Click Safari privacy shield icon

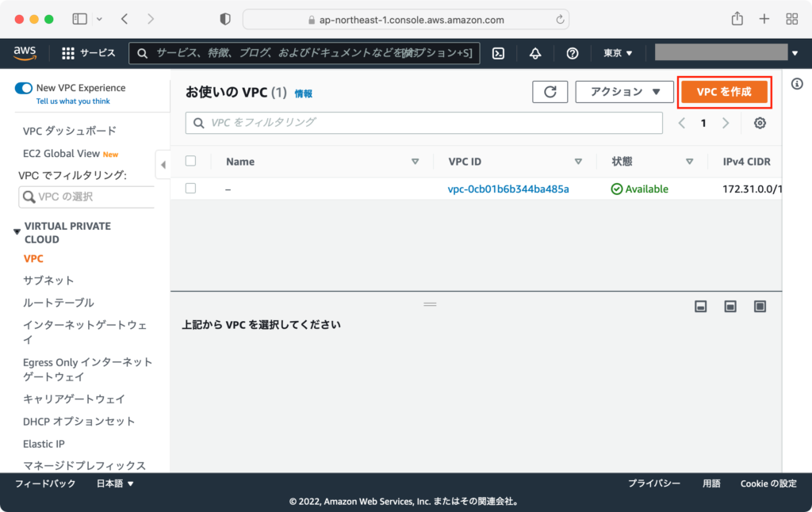[224, 19]
